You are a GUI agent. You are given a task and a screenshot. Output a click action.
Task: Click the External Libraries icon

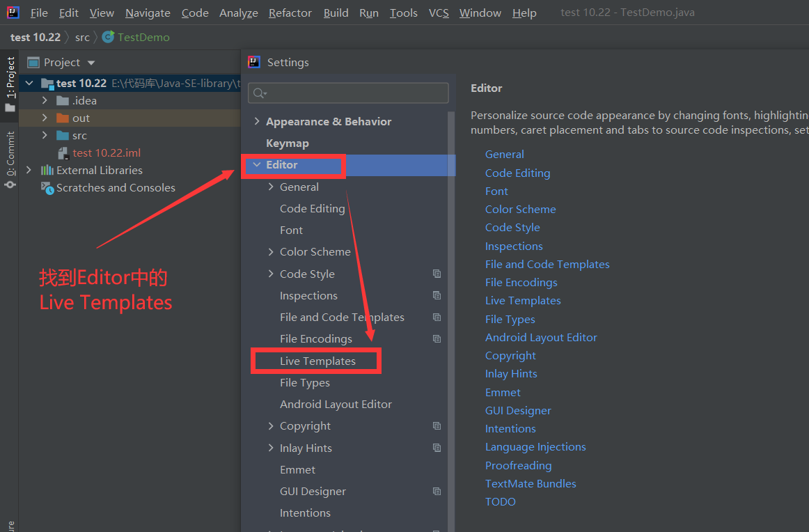47,171
